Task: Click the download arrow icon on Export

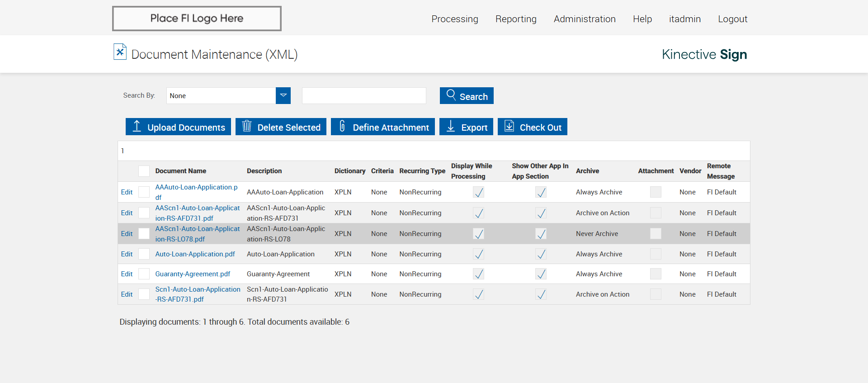Action: [x=451, y=127]
